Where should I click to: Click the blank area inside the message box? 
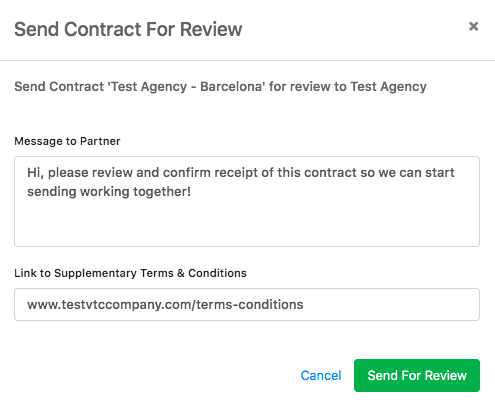click(247, 223)
